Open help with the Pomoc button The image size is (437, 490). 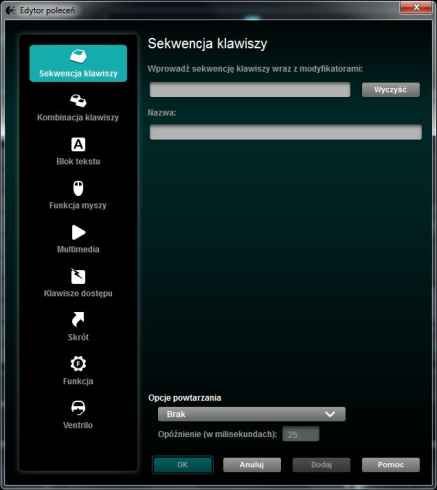coord(391,465)
